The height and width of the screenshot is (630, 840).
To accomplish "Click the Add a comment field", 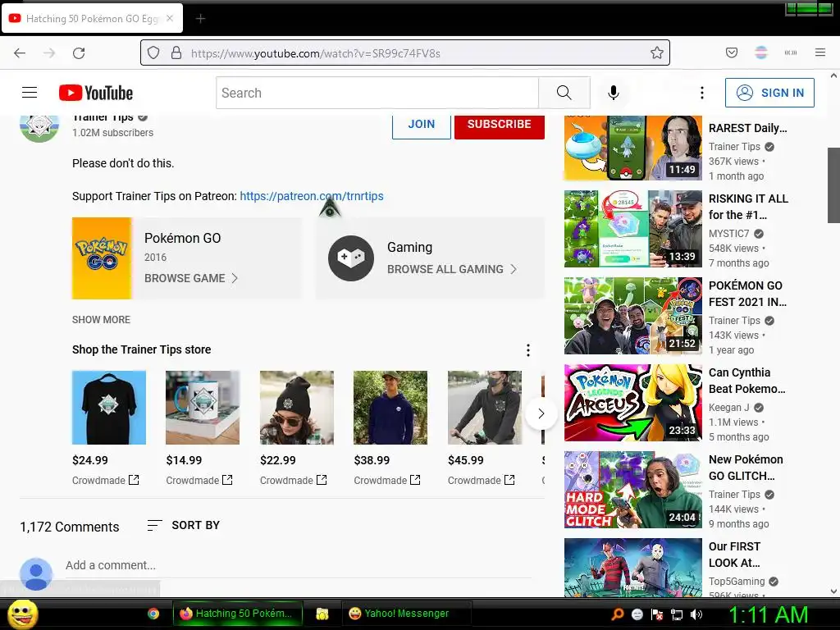I will (298, 566).
